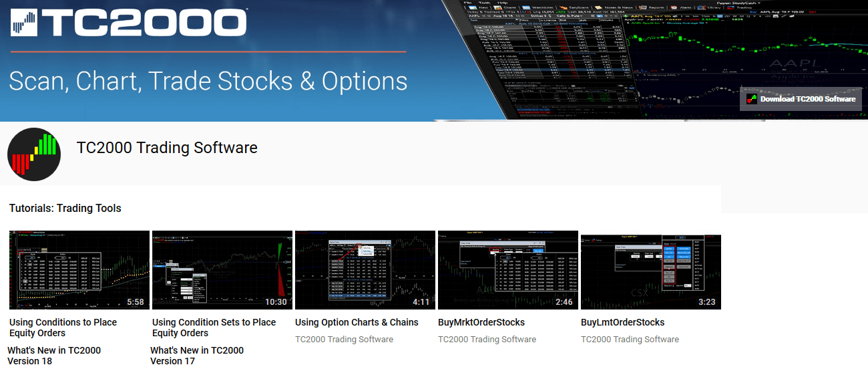The width and height of the screenshot is (868, 371).
Task: Open the Download TC2000 Software link
Action: (807, 99)
